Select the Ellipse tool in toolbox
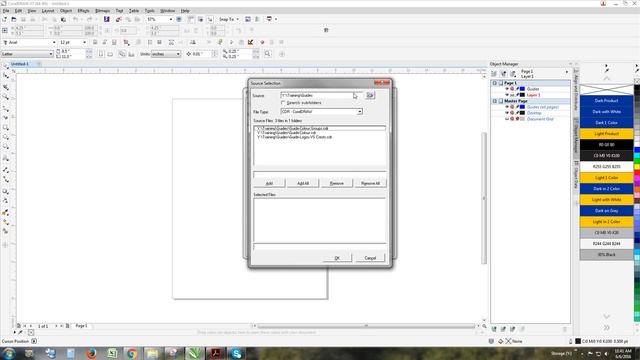The height and width of the screenshot is (360, 640). pos(6,138)
